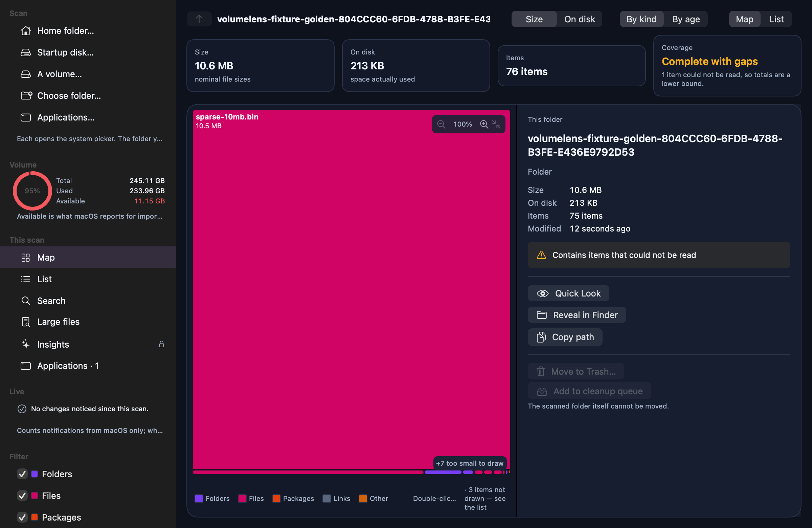Zoom in the treemap
The width and height of the screenshot is (812, 528).
pyautogui.click(x=484, y=124)
